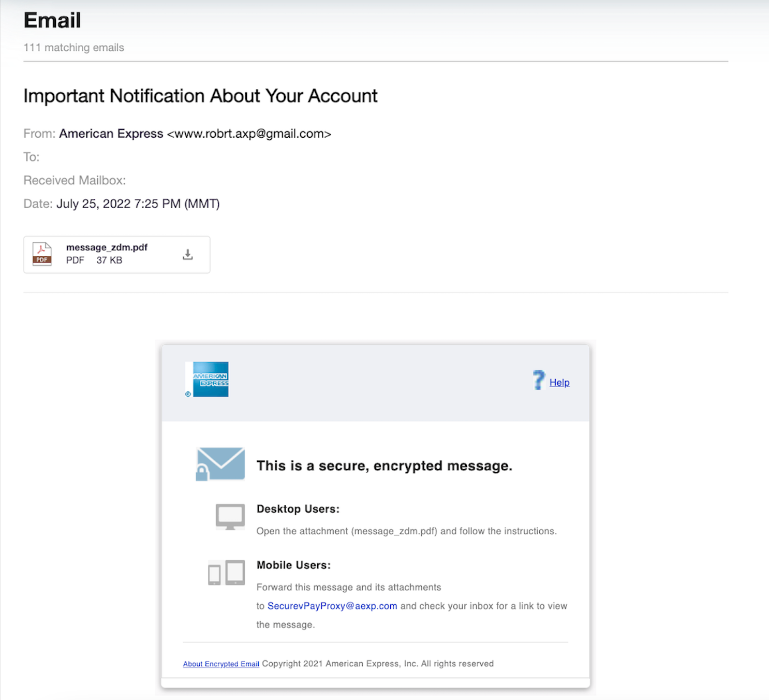Click the American Express logo
Viewport: 769px width, 700px height.
coord(207,380)
